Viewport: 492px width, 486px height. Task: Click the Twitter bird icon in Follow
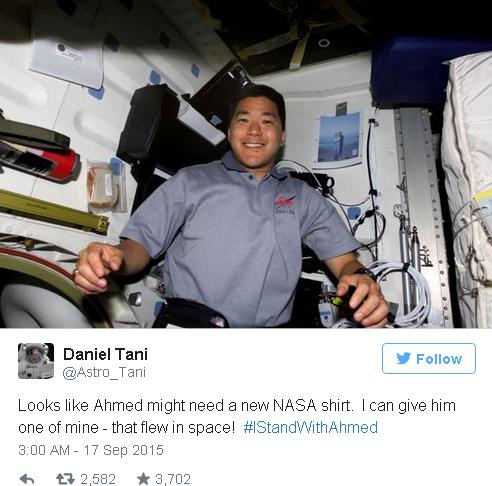click(403, 358)
